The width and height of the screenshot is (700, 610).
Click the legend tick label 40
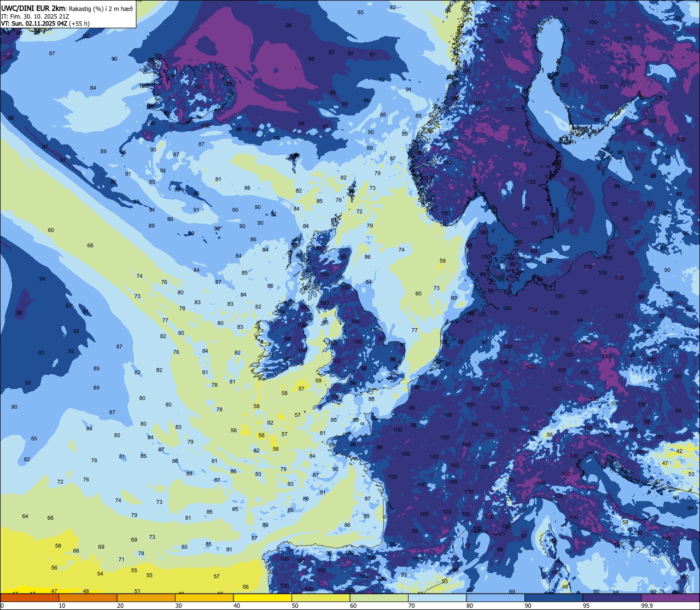[237, 606]
